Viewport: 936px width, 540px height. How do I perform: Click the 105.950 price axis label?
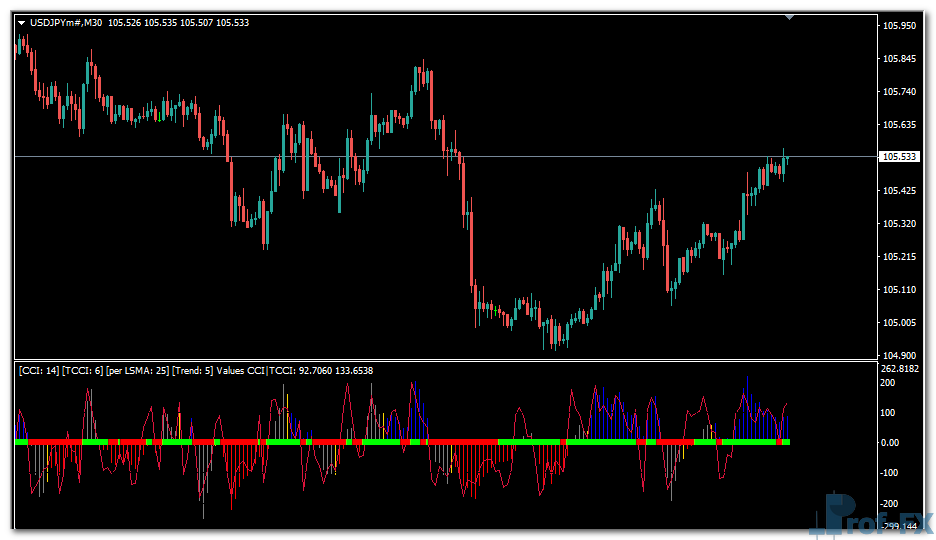point(900,26)
